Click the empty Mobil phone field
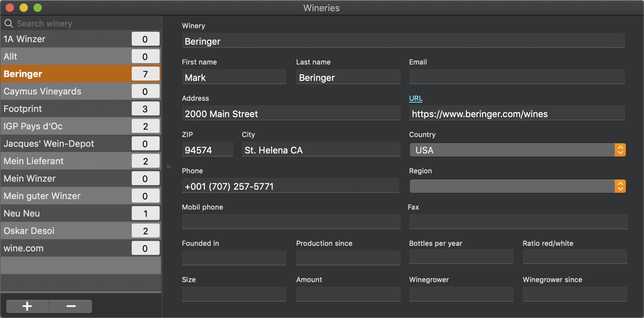This screenshot has width=644, height=318. tap(291, 222)
